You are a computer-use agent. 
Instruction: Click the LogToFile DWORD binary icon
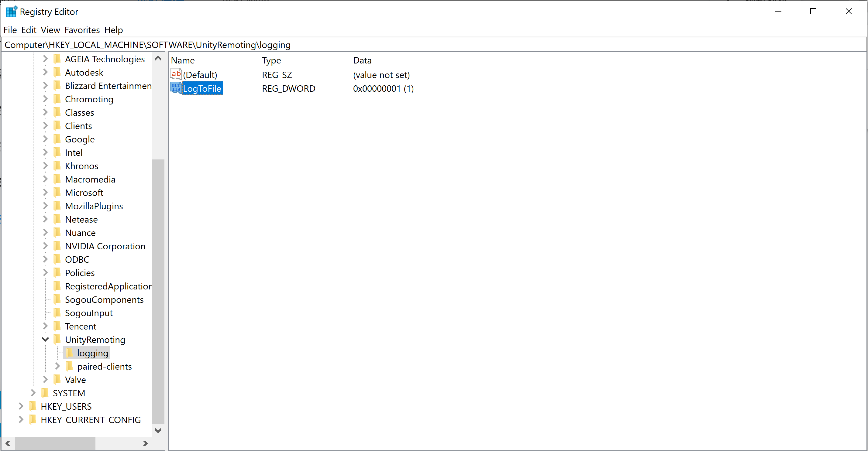point(176,88)
